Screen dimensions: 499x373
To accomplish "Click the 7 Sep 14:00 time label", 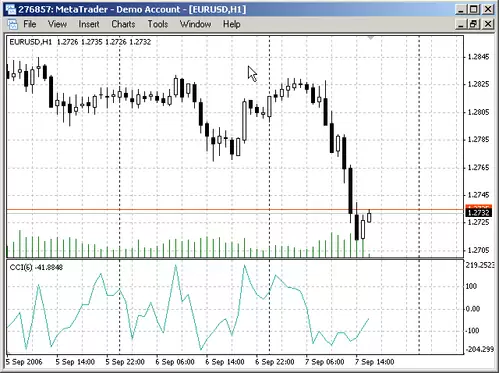I will pos(374,362).
